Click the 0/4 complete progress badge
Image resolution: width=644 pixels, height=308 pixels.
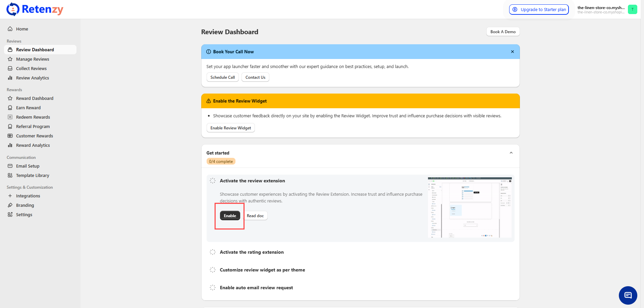(221, 162)
